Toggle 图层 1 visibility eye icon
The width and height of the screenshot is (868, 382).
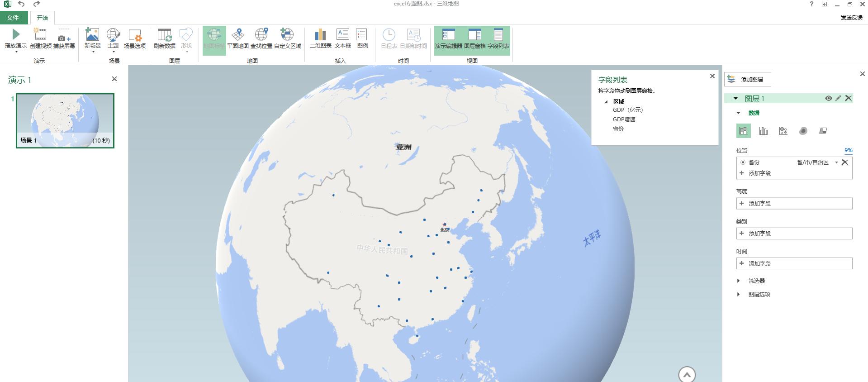tap(829, 98)
